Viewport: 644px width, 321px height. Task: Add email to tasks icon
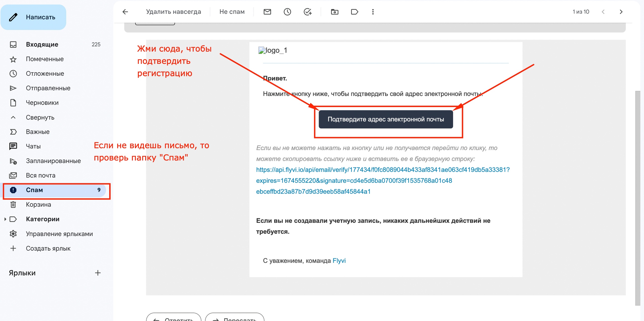(x=307, y=12)
